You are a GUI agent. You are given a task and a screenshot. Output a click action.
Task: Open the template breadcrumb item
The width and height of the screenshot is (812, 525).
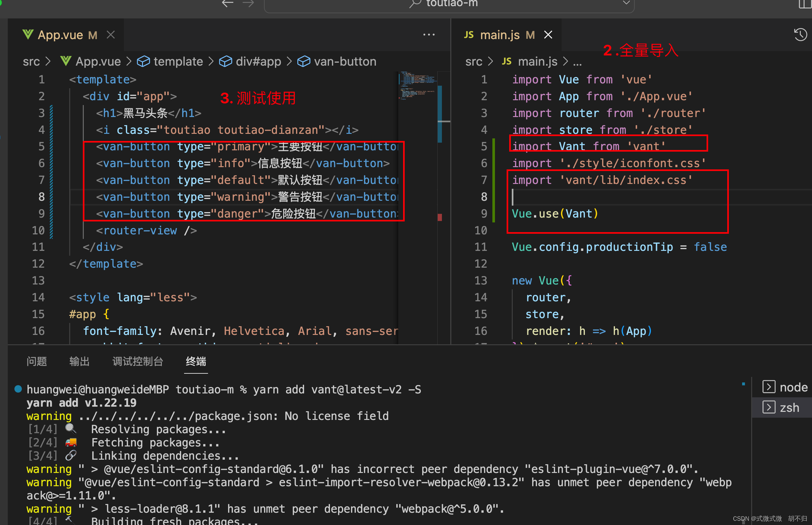pyautogui.click(x=170, y=62)
